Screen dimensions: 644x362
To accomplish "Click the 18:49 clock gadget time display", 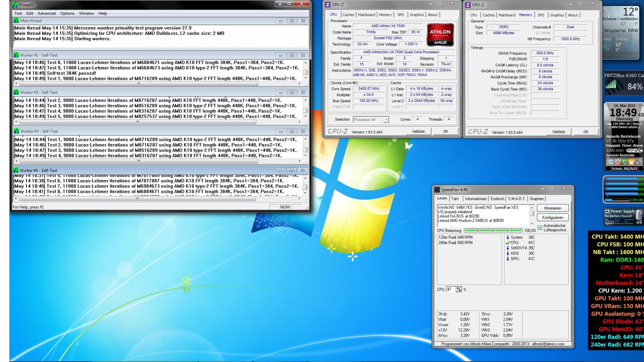I will [623, 113].
